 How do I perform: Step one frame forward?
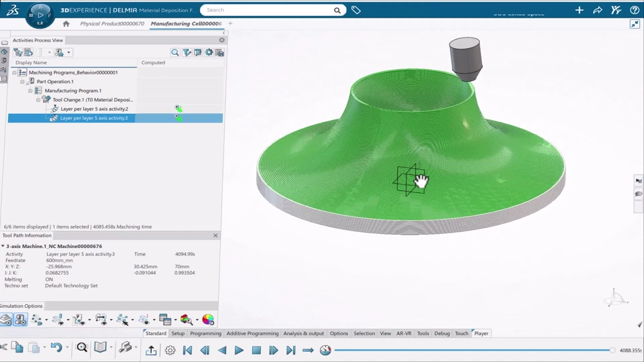coord(274,350)
